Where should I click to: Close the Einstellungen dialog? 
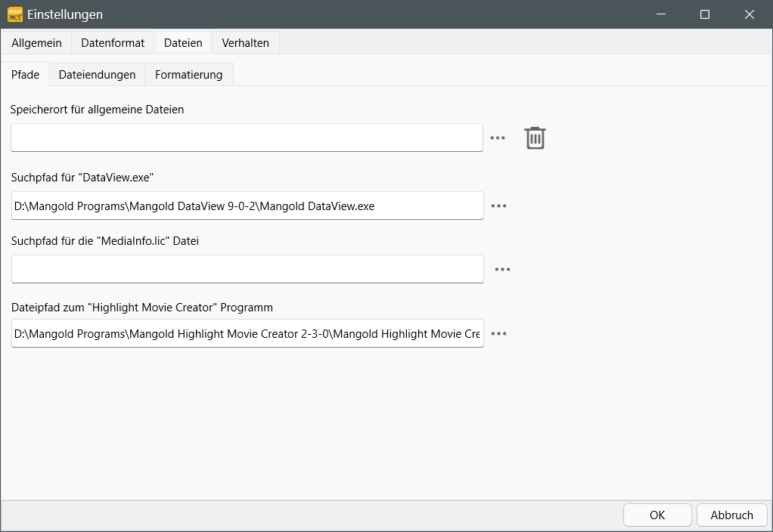[750, 14]
